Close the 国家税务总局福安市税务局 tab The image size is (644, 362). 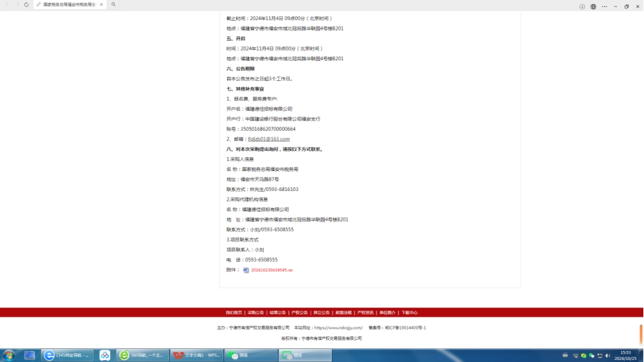tap(101, 4)
